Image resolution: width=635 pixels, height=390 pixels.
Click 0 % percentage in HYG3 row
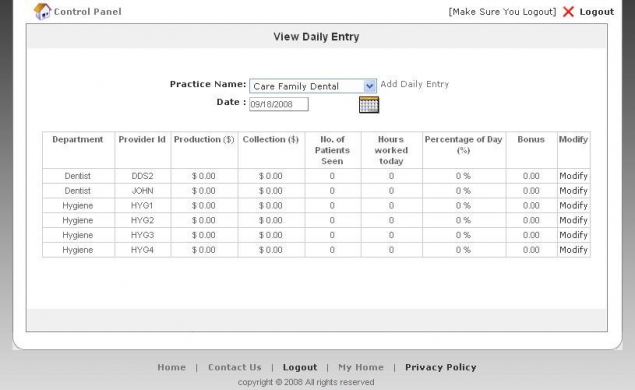click(x=463, y=235)
